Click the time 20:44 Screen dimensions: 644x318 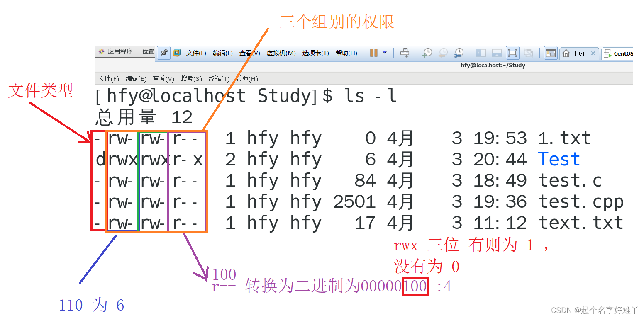coord(500,160)
